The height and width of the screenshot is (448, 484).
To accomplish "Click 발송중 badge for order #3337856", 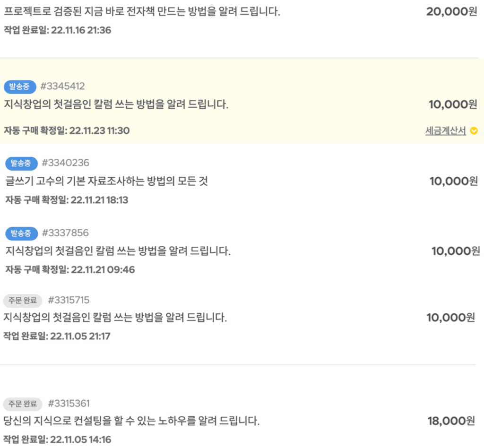I will (21, 233).
